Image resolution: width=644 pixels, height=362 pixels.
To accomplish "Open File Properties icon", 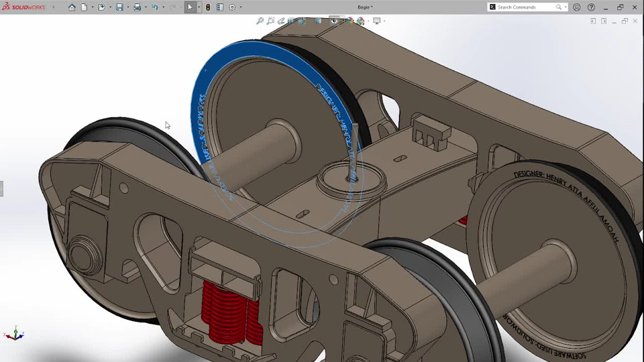I will coord(219,7).
